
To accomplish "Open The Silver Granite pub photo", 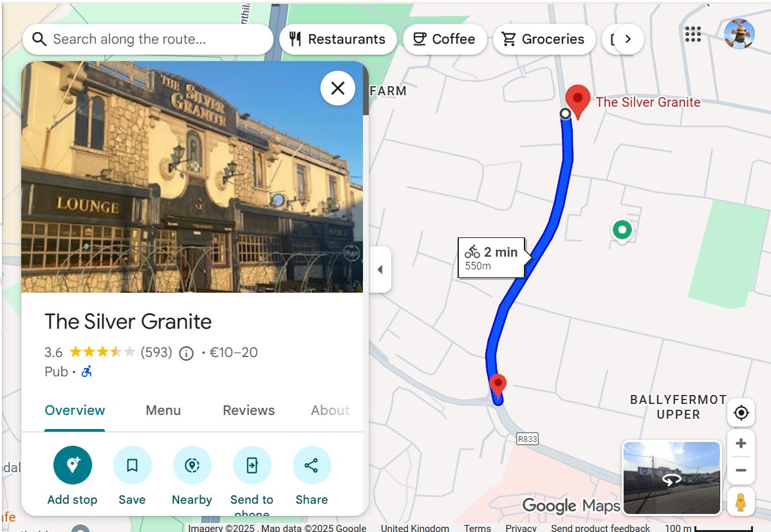I will (192, 177).
